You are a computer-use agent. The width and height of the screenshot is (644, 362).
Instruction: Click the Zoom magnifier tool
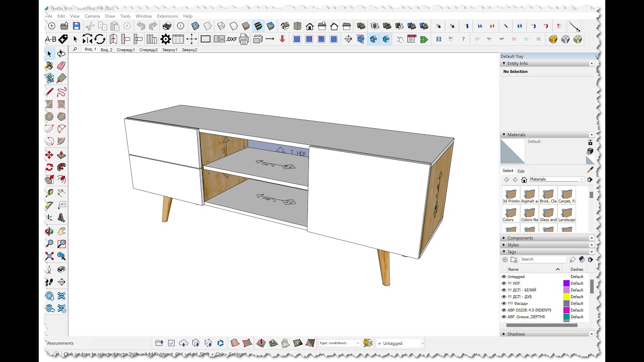coord(49,244)
